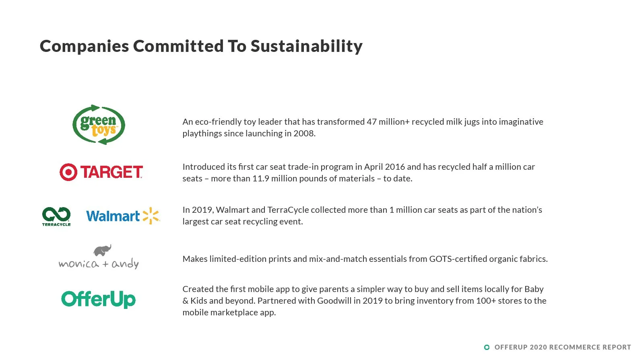Click the 'playthings since launching in 2008' line
The image size is (644, 362).
pyautogui.click(x=249, y=134)
